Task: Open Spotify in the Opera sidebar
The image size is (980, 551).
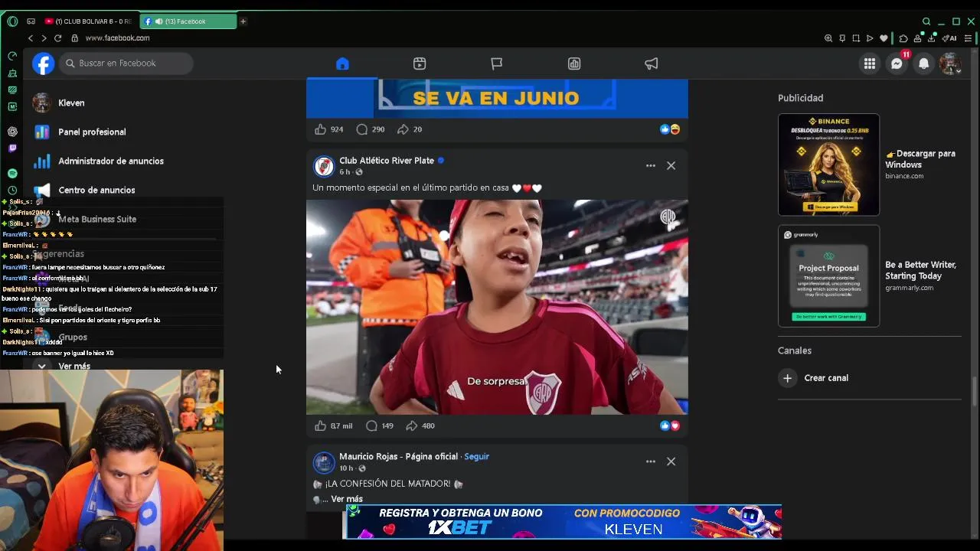Action: pyautogui.click(x=12, y=174)
